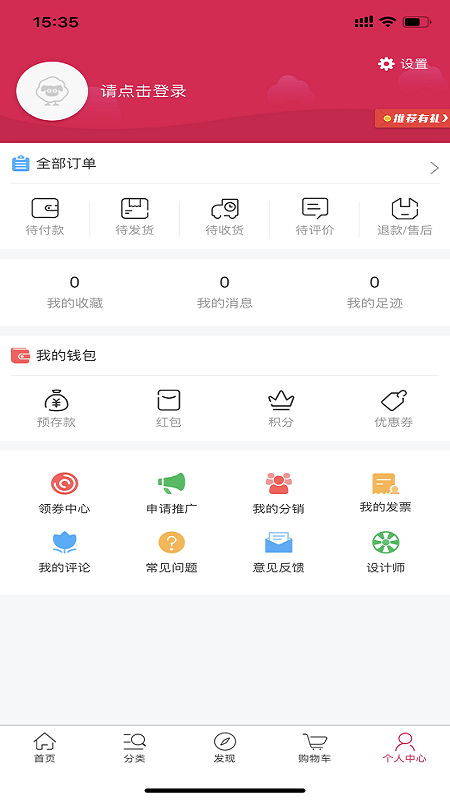This screenshot has width=450, height=800.
Task: Switch to 首页 home tab
Action: coord(45,748)
